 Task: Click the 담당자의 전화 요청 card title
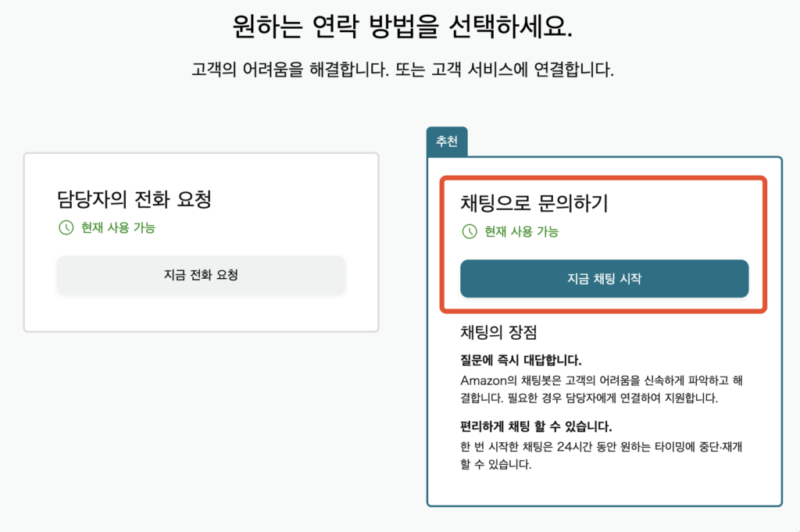[134, 199]
